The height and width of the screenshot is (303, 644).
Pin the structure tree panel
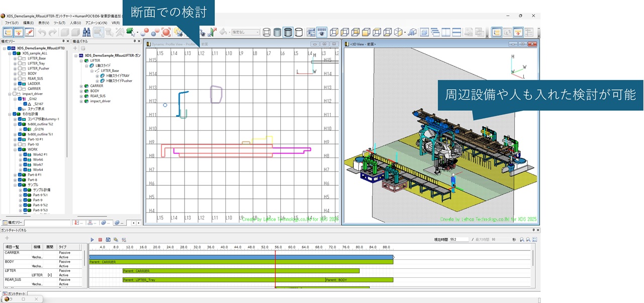pyautogui.click(x=63, y=41)
